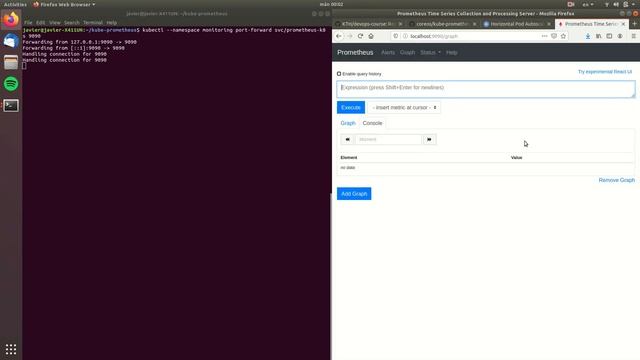This screenshot has height=360, width=640.
Task: Open Graph in the Prometheus navbar
Action: click(407, 52)
